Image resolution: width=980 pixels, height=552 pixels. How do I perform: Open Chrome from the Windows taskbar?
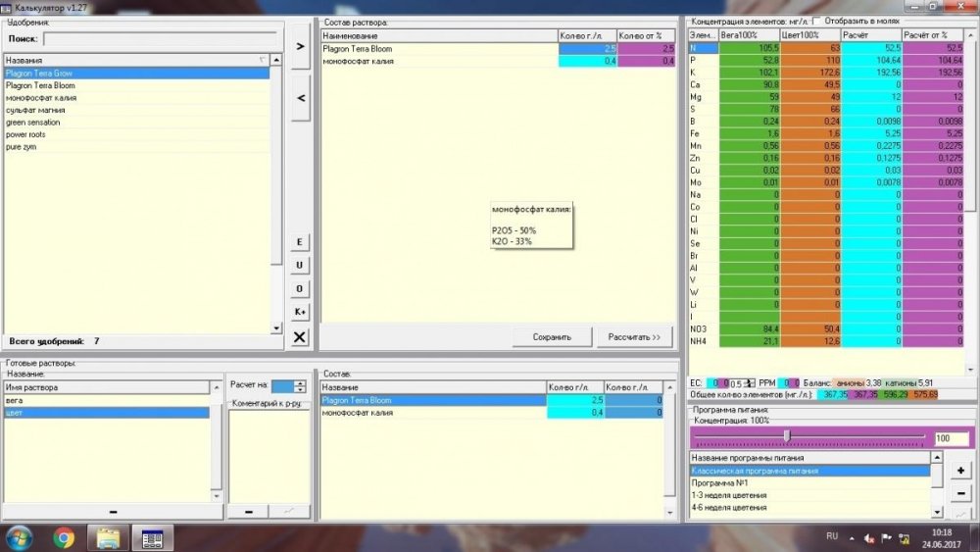[64, 537]
